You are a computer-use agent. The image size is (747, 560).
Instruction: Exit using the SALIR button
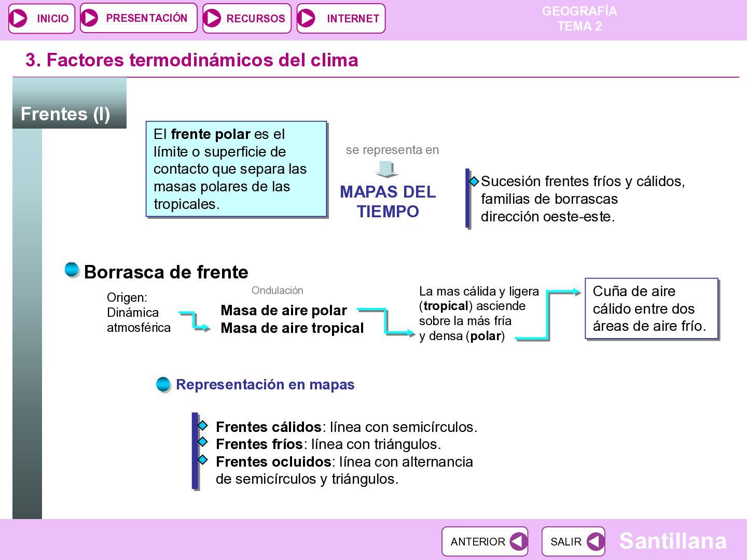[573, 541]
